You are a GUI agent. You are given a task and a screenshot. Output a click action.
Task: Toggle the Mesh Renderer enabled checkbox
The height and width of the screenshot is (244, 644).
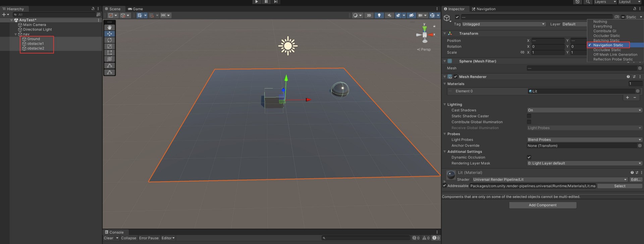[x=455, y=77]
